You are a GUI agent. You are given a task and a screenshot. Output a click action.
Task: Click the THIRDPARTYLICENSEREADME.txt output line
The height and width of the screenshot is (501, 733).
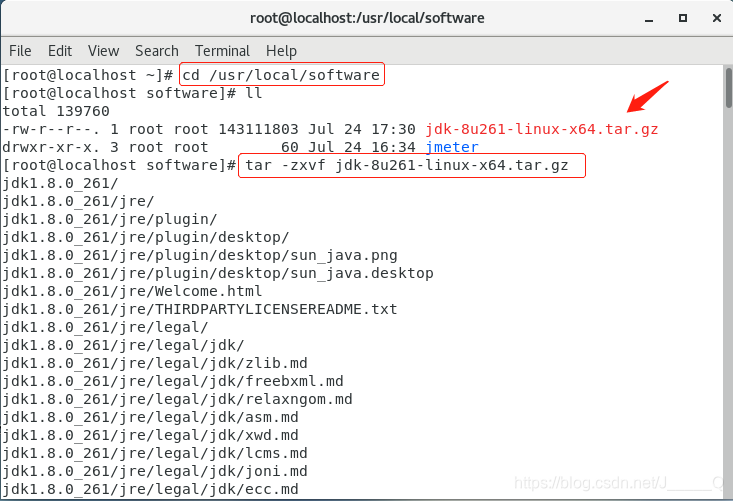(x=200, y=309)
